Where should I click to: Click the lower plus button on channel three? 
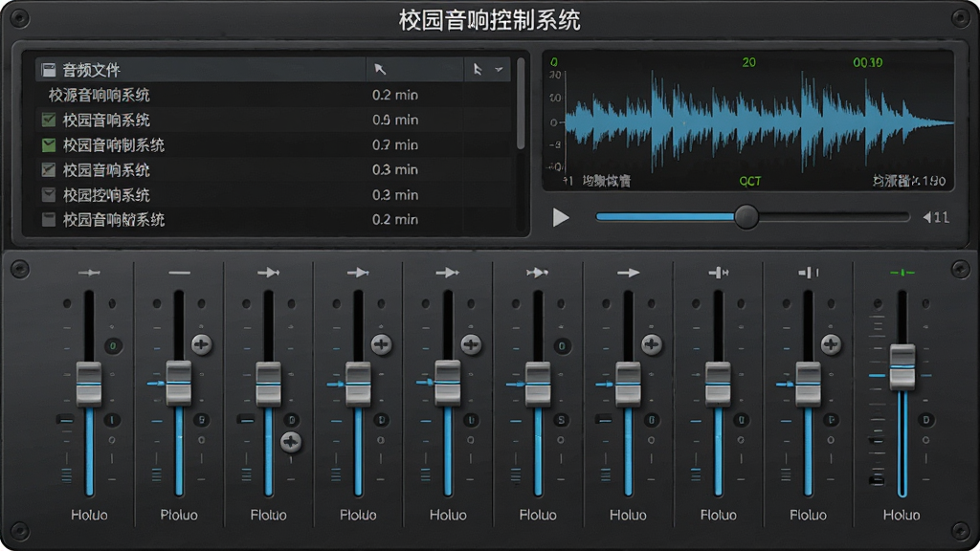pyautogui.click(x=290, y=442)
